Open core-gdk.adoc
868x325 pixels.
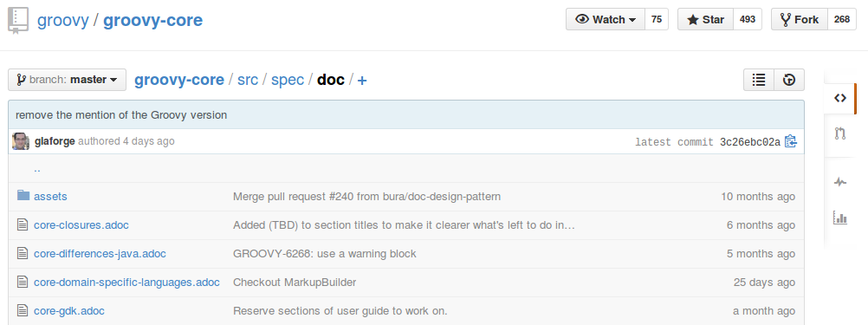click(69, 311)
